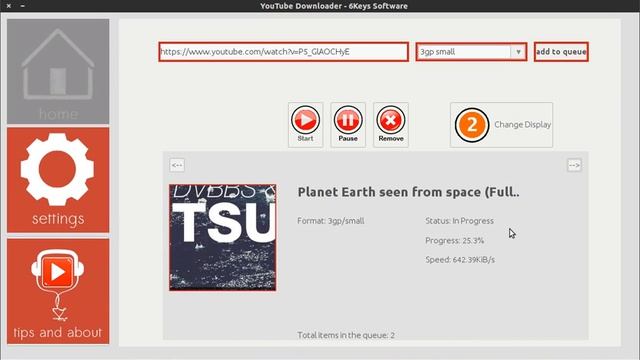Screen dimensions: 640x360
Task: Click the Start download button
Action: click(305, 125)
